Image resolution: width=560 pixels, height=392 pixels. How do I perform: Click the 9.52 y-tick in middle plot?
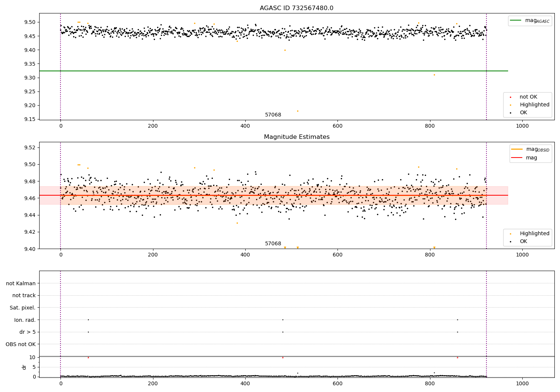[30, 147]
